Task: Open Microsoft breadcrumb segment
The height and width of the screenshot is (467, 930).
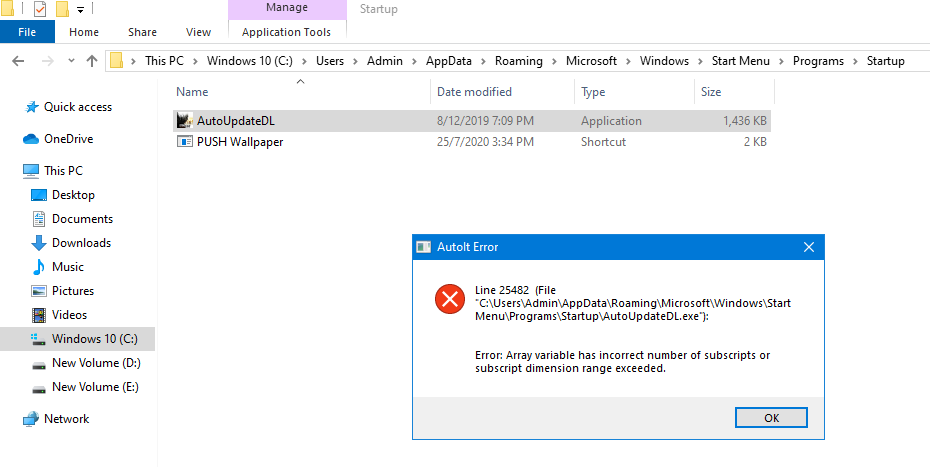Action: click(x=591, y=61)
